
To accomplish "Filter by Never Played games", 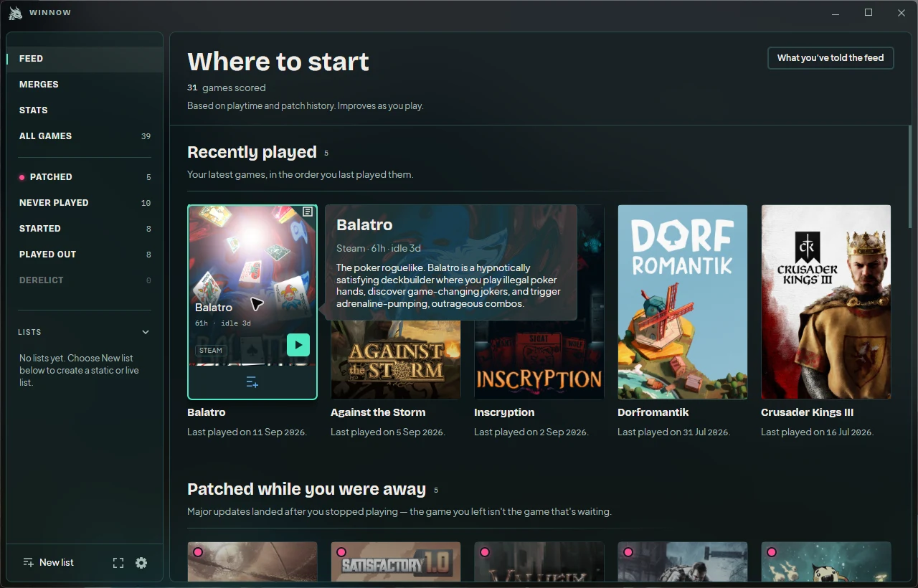I will point(85,203).
